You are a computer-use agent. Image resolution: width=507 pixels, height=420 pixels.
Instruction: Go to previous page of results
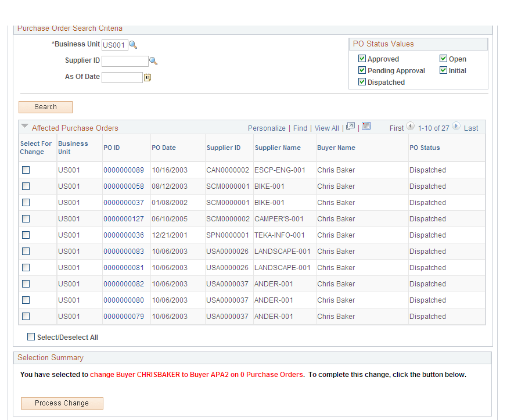pyautogui.click(x=411, y=126)
